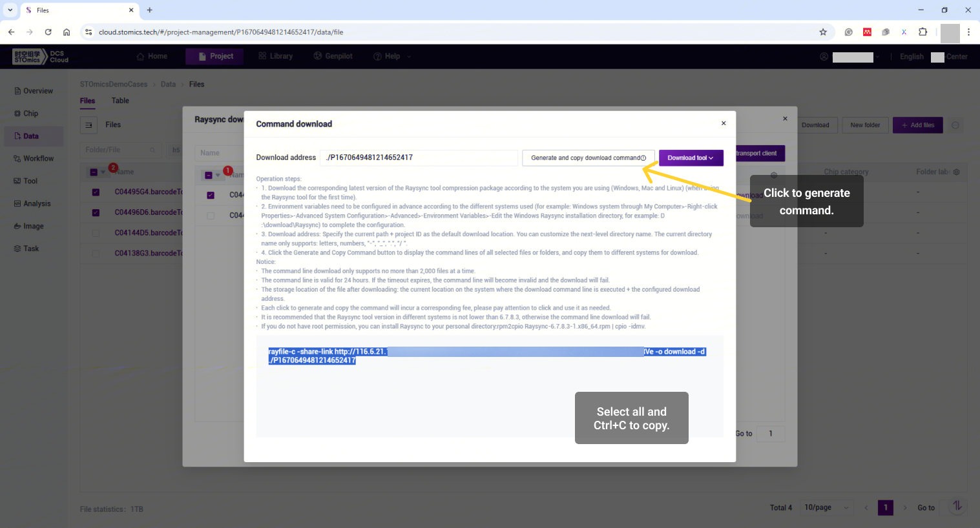This screenshot has width=980, height=528.
Task: Open the Image sidebar item
Action: point(34,227)
